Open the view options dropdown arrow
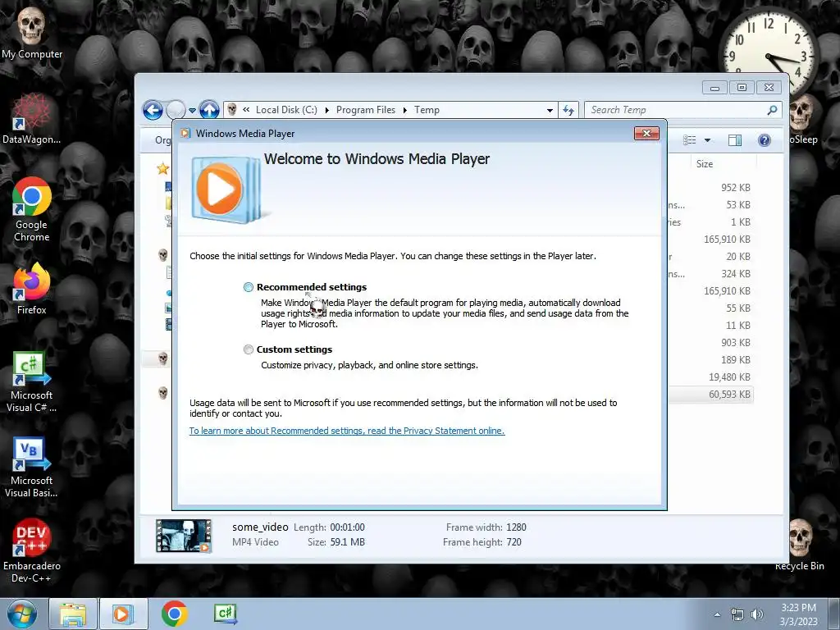The height and width of the screenshot is (630, 840). 707,140
